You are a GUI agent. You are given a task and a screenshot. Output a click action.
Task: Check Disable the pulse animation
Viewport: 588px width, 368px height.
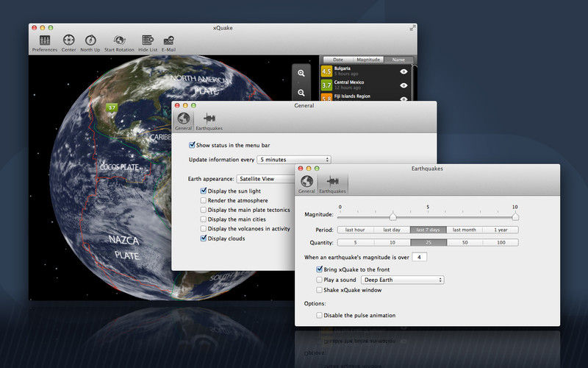click(319, 316)
